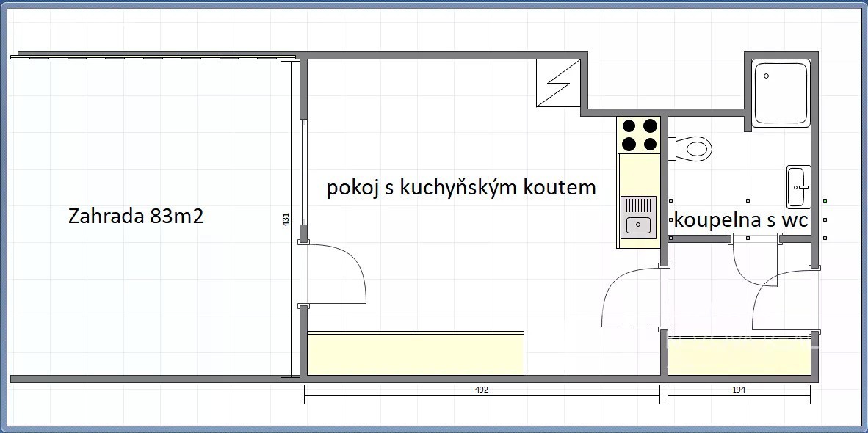
Task: Select the bathroom washbasin symbol
Action: 798,187
